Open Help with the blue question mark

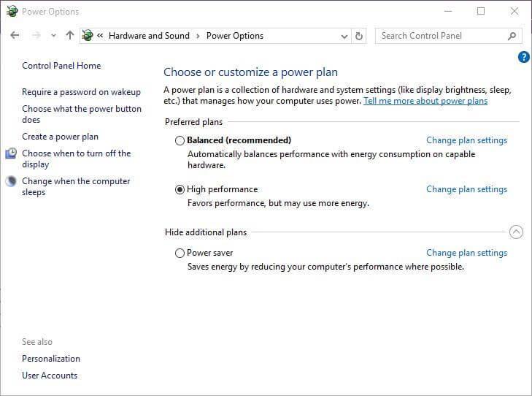tap(523, 57)
